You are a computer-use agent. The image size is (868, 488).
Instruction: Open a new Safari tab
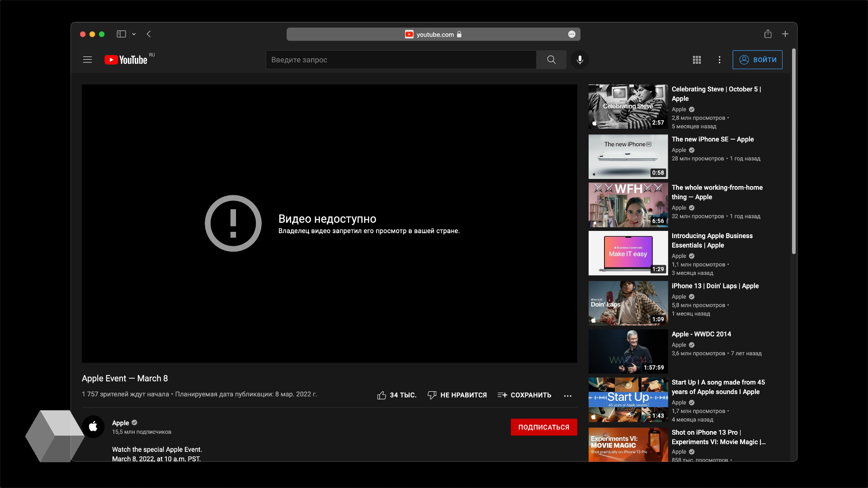tap(785, 34)
